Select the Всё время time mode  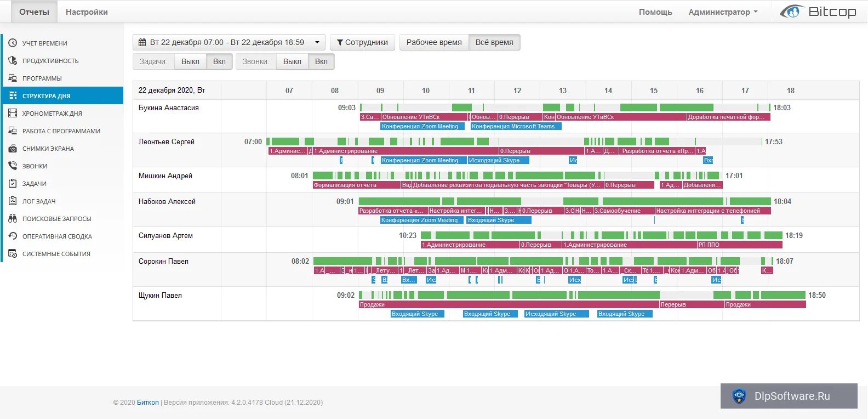pyautogui.click(x=494, y=42)
